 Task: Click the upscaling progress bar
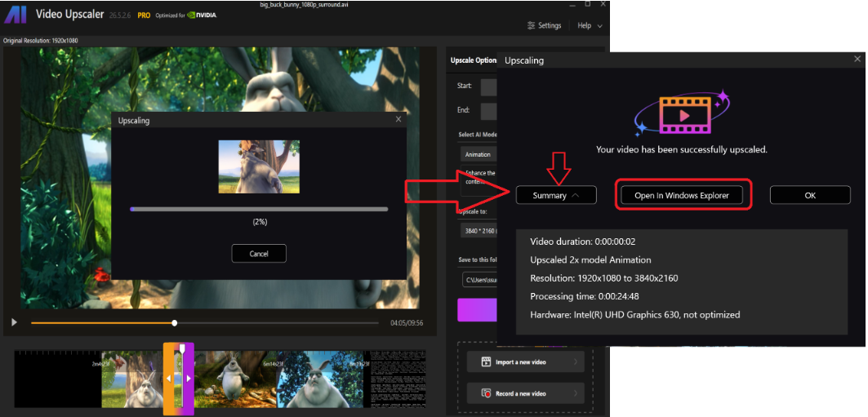coord(259,209)
